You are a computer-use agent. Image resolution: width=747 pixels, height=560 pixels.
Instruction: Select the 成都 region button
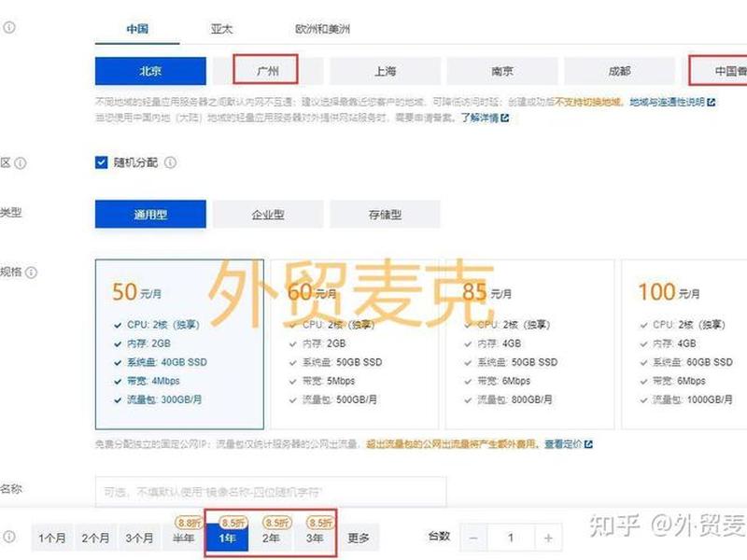tap(619, 71)
